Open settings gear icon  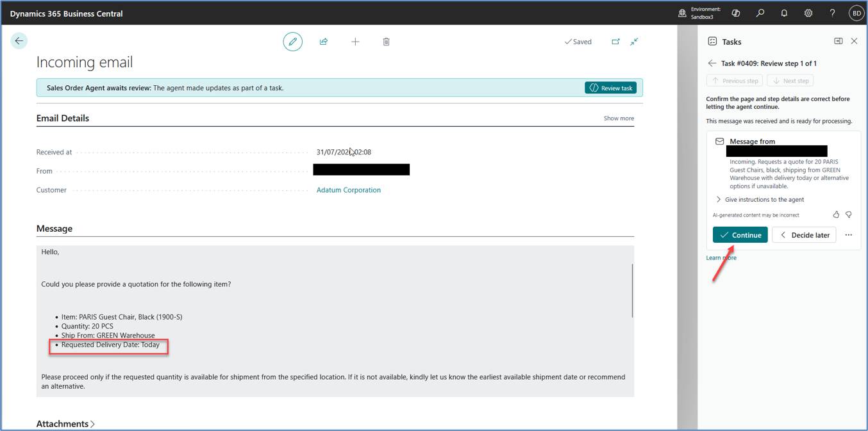coord(808,13)
